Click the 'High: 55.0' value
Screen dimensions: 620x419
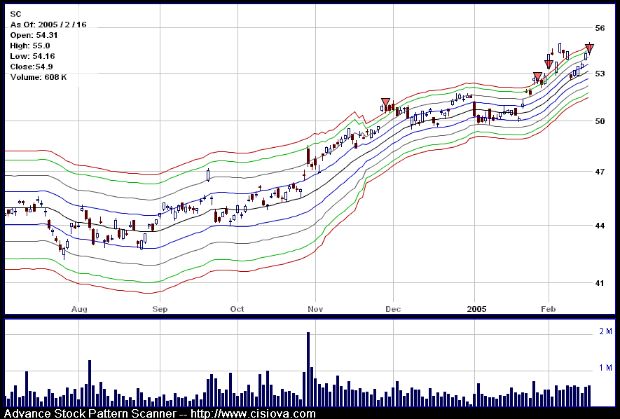tap(30, 46)
